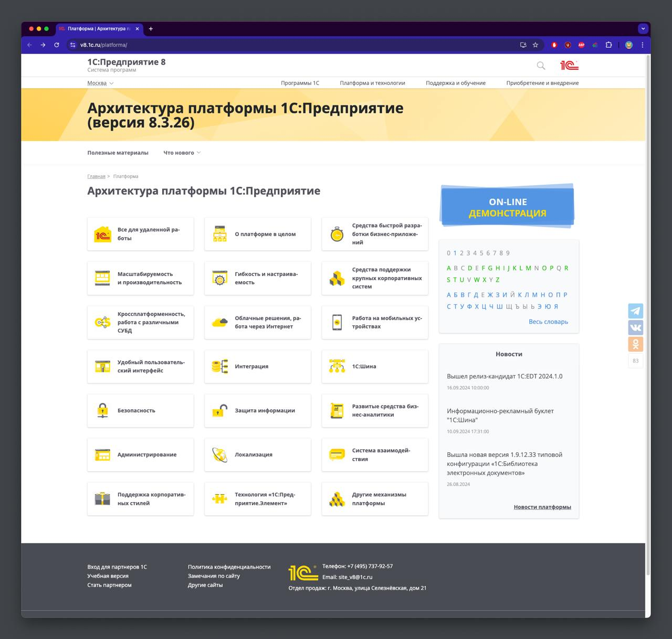
Task: Click the stopwatch icon of rapid development card
Action: pos(337,234)
